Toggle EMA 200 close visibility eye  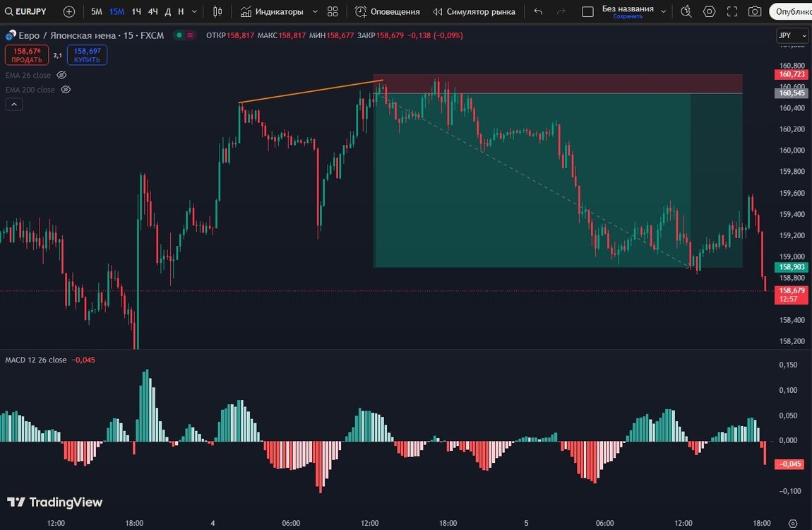(x=66, y=90)
